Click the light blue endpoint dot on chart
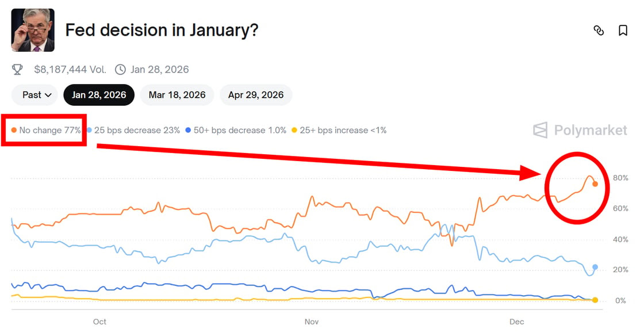644x332 pixels. tap(595, 267)
